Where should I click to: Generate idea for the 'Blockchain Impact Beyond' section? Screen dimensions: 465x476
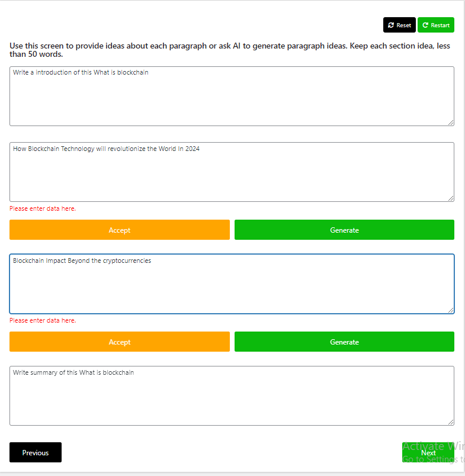344,342
